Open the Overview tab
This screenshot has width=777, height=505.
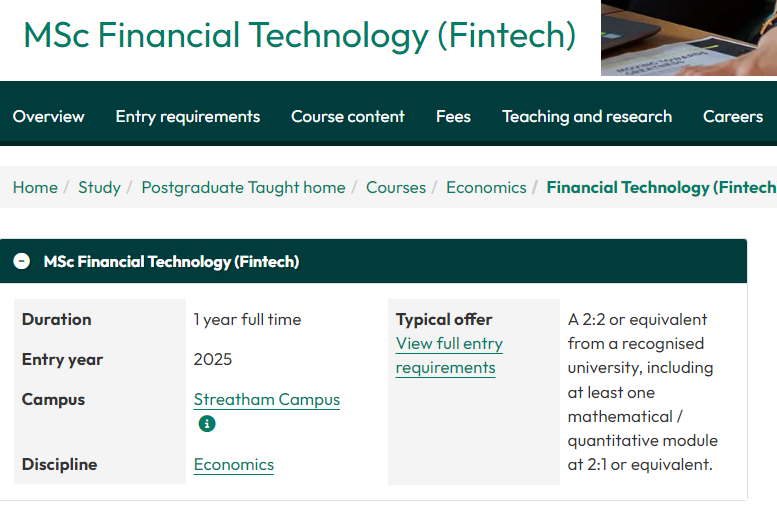(x=49, y=116)
